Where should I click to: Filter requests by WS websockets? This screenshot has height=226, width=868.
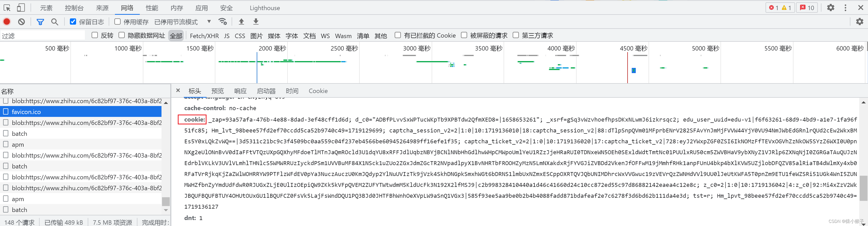coord(325,36)
